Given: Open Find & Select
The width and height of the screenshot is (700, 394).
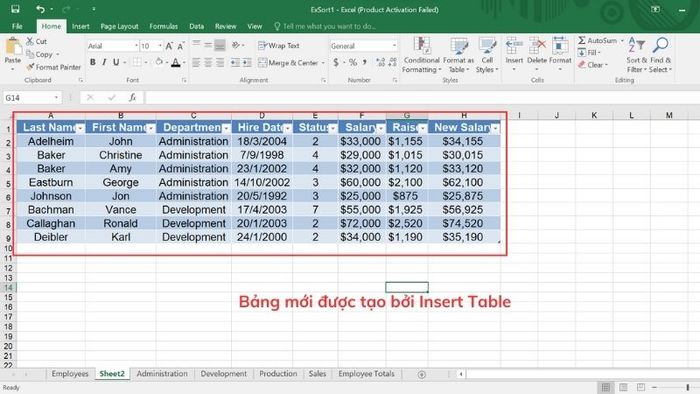Looking at the screenshot, I should pyautogui.click(x=660, y=55).
